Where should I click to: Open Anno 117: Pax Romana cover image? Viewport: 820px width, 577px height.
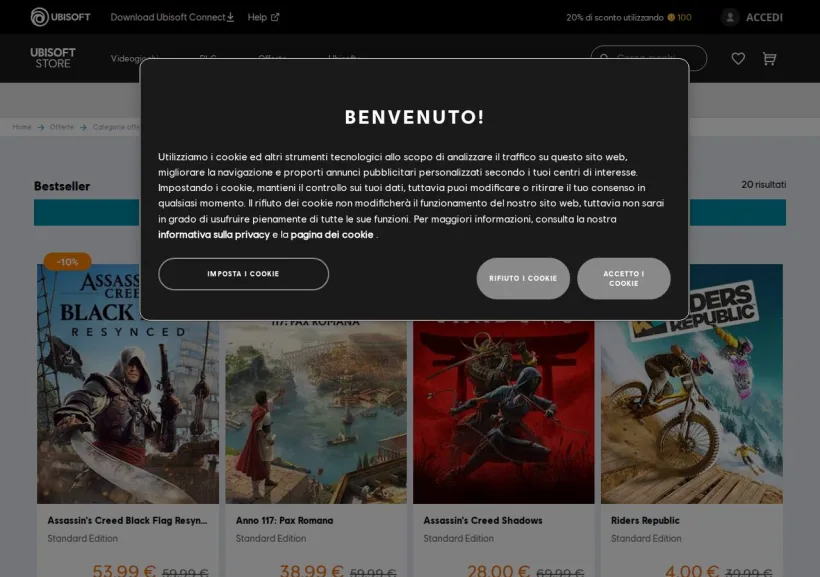pos(316,412)
